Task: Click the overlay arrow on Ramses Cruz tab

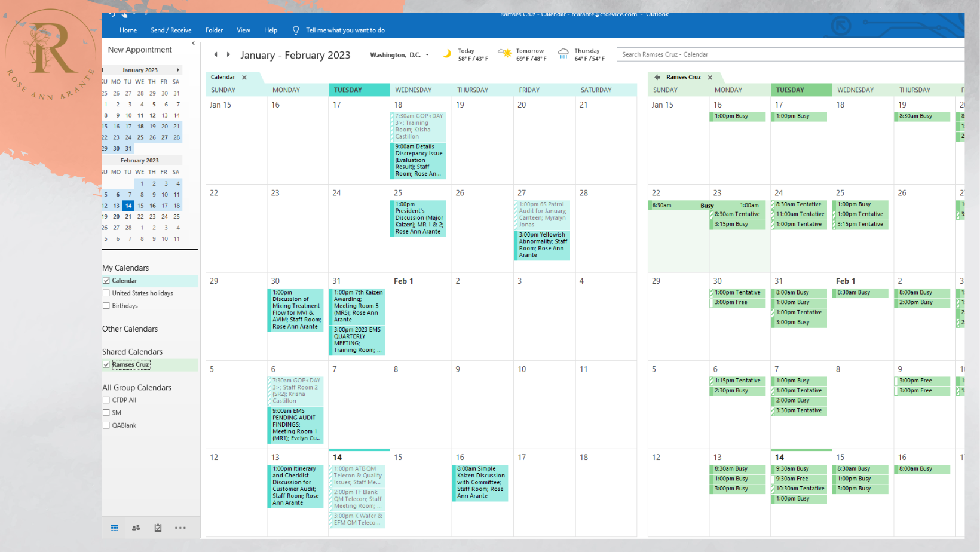Action: click(657, 78)
